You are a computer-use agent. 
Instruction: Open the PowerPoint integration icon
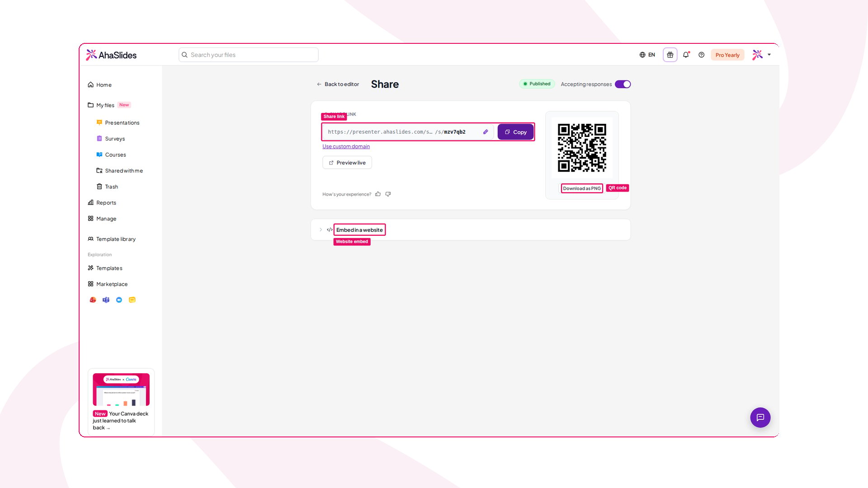point(93,300)
